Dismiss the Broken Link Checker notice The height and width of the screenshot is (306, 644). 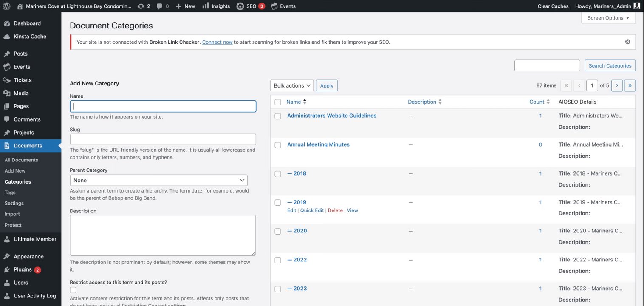(x=627, y=42)
